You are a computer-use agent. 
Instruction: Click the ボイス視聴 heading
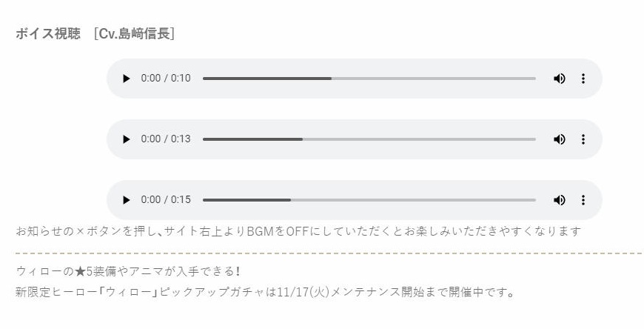(48, 34)
